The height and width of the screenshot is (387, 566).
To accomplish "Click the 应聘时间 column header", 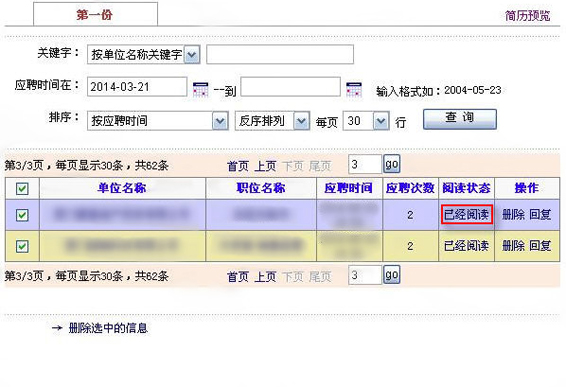I will pyautogui.click(x=348, y=188).
